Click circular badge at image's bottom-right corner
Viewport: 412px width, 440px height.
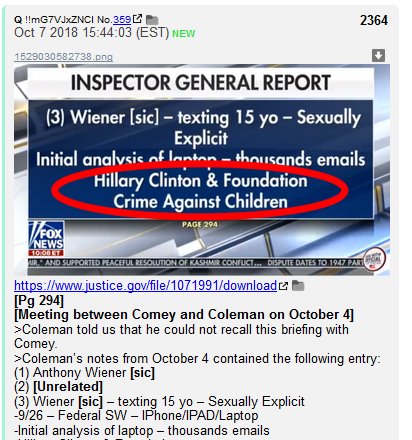point(374,259)
